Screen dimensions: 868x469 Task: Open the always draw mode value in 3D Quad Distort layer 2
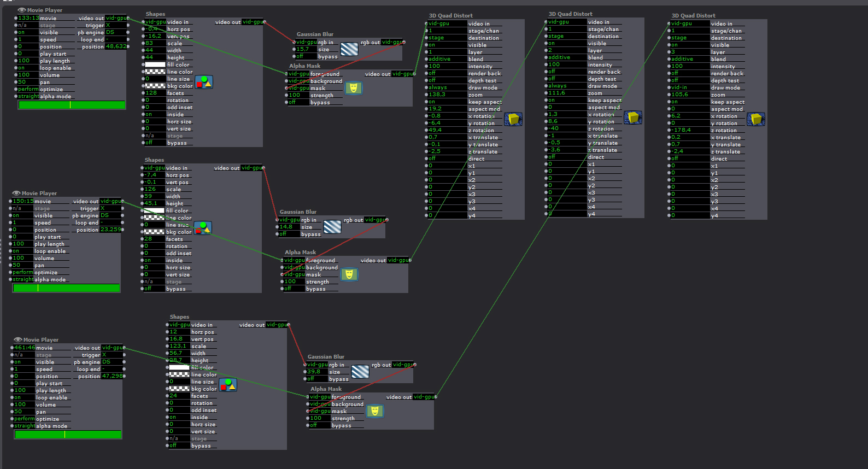566,86
